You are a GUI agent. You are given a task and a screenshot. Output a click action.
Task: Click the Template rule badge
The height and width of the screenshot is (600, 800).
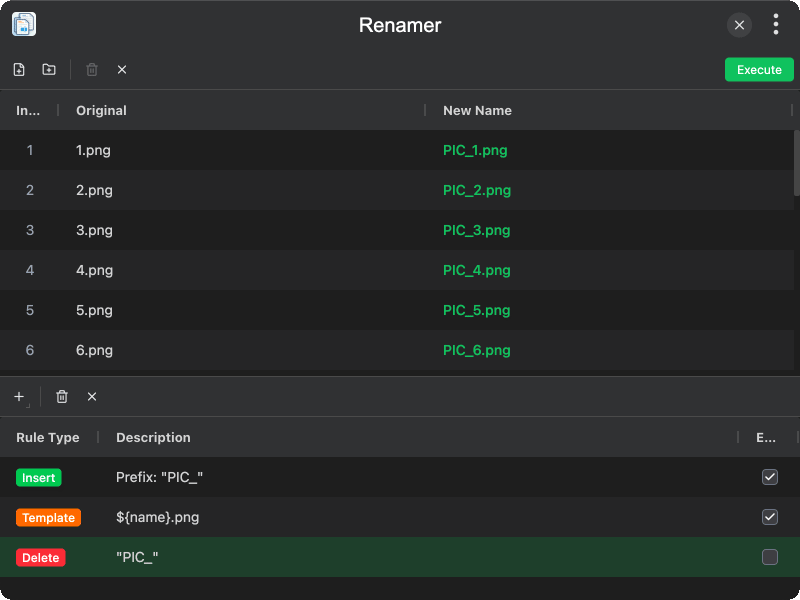[x=48, y=517]
